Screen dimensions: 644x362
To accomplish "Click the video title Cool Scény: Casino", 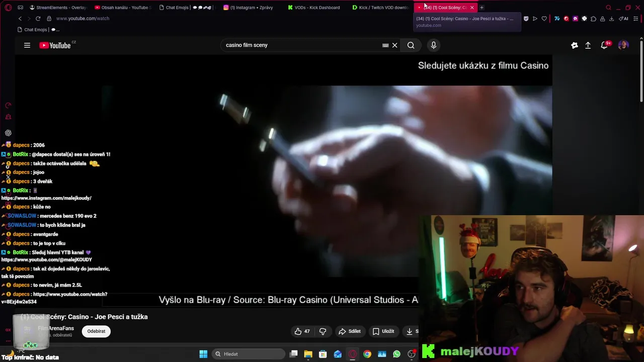I will coord(84,317).
